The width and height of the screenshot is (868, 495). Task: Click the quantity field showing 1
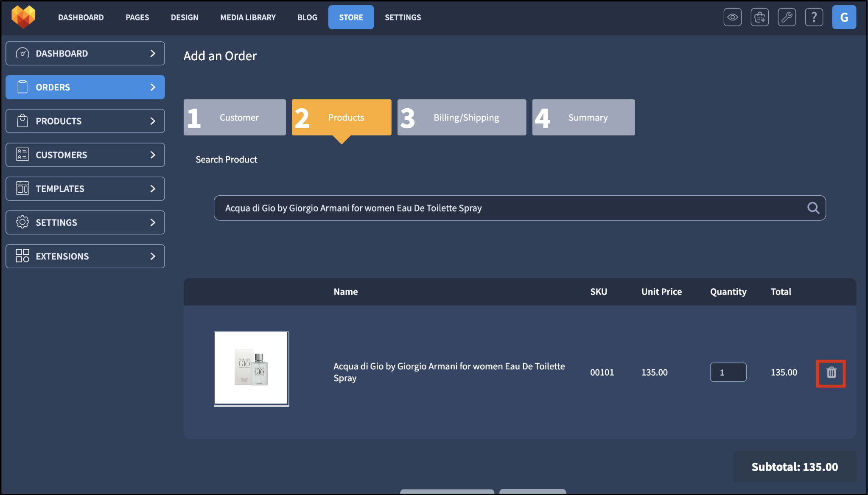[x=728, y=372]
